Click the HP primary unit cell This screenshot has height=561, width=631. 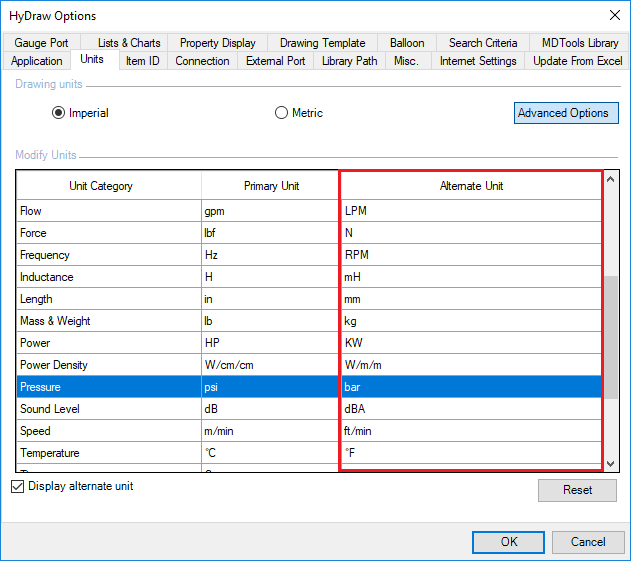click(270, 343)
